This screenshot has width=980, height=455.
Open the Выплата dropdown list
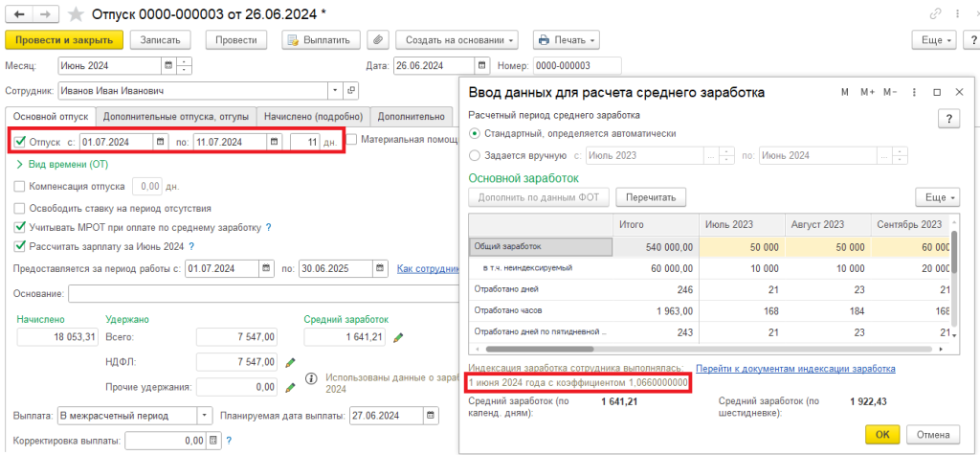[x=205, y=416]
